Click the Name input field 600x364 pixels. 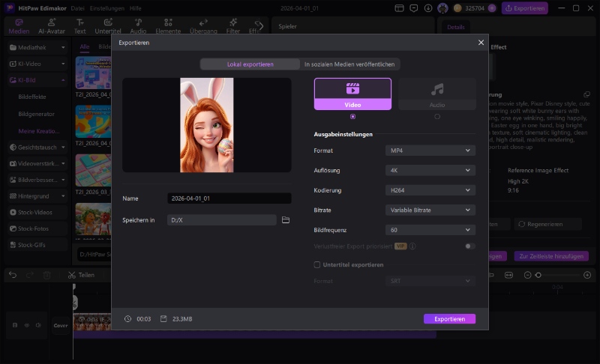click(229, 198)
